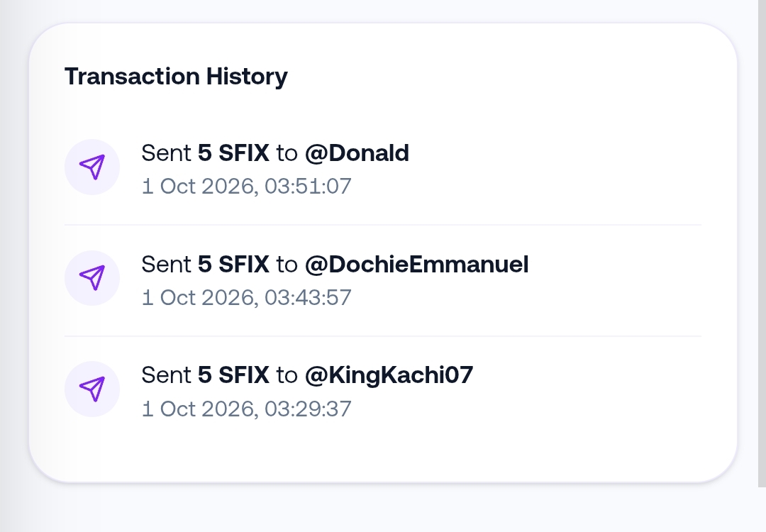766x532 pixels.
Task: Click the divider line below the @DochieEmmanuel transaction
Action: point(383,336)
